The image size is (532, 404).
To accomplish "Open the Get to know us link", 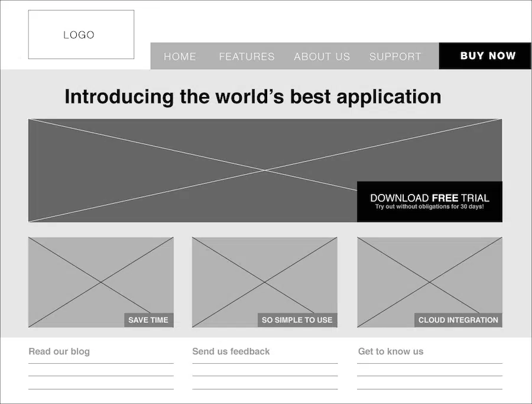I will point(390,351).
